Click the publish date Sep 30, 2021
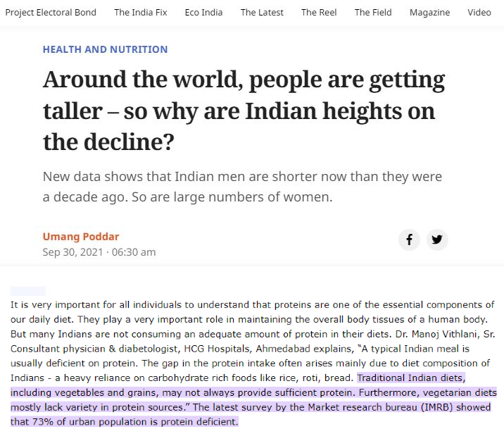Viewport: 504px width, 436px height. tap(73, 252)
